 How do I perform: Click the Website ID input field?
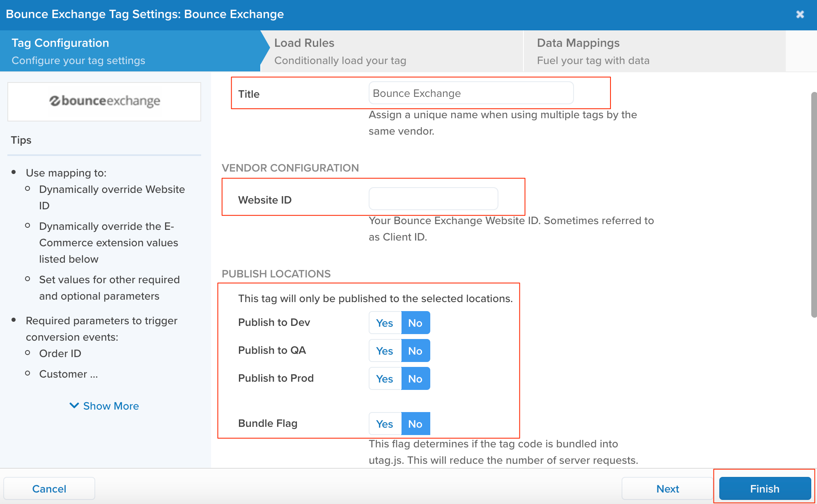click(x=433, y=199)
